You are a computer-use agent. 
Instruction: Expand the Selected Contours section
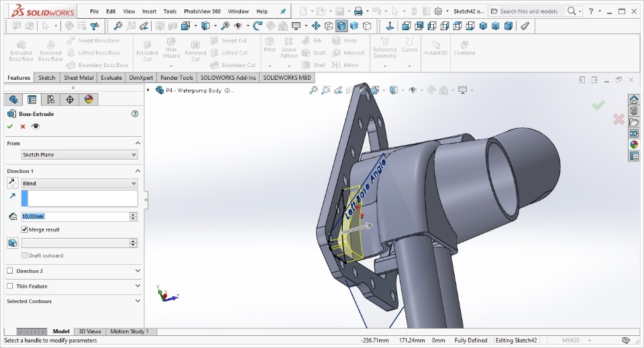coord(138,301)
